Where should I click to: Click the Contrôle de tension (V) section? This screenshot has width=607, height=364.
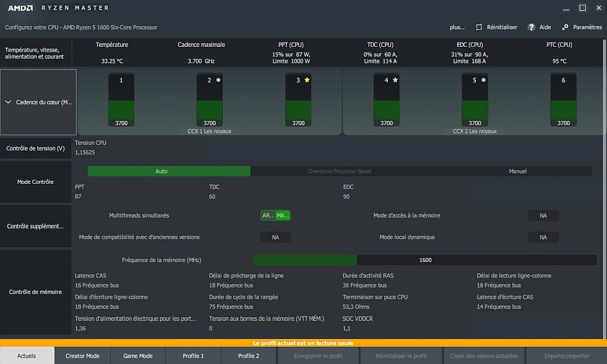point(36,148)
